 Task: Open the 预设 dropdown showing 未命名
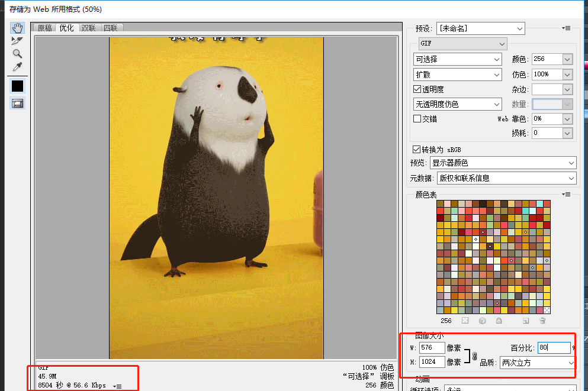click(x=481, y=28)
